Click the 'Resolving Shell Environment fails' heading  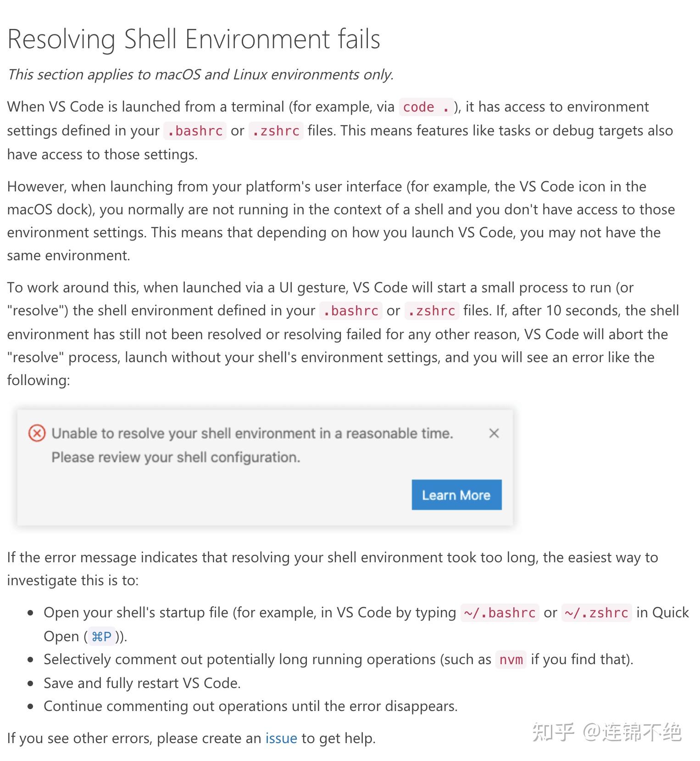(194, 39)
